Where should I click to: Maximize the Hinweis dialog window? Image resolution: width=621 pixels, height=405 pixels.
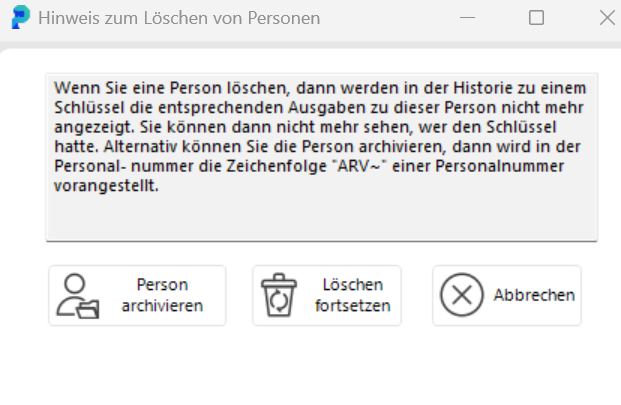pyautogui.click(x=536, y=17)
